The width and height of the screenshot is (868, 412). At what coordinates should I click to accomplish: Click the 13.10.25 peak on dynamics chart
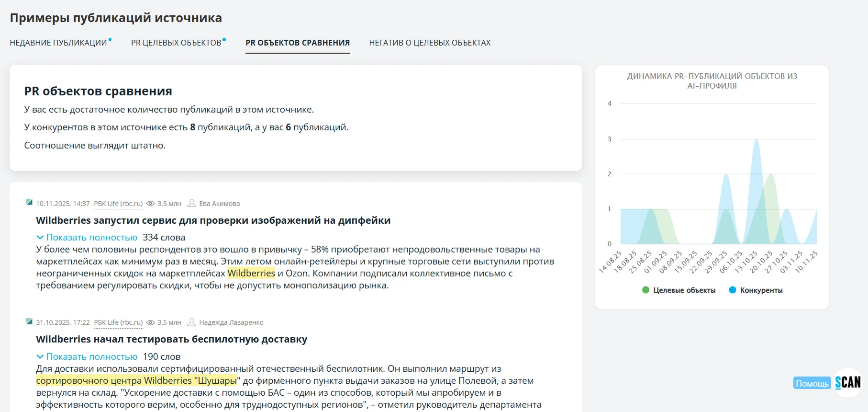click(757, 140)
